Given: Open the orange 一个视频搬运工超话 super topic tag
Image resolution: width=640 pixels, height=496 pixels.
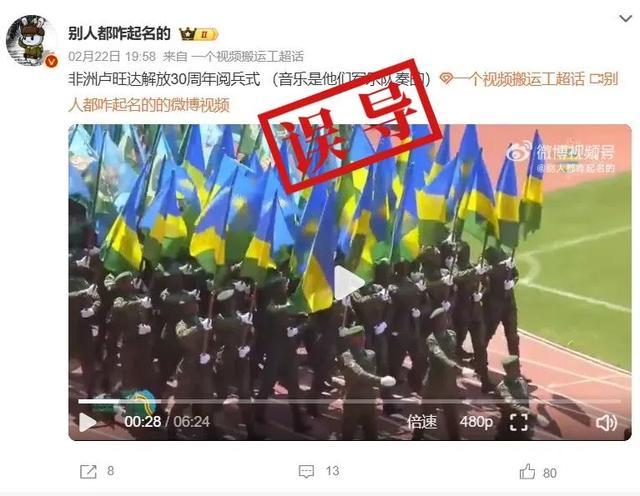Looking at the screenshot, I should point(512,79).
